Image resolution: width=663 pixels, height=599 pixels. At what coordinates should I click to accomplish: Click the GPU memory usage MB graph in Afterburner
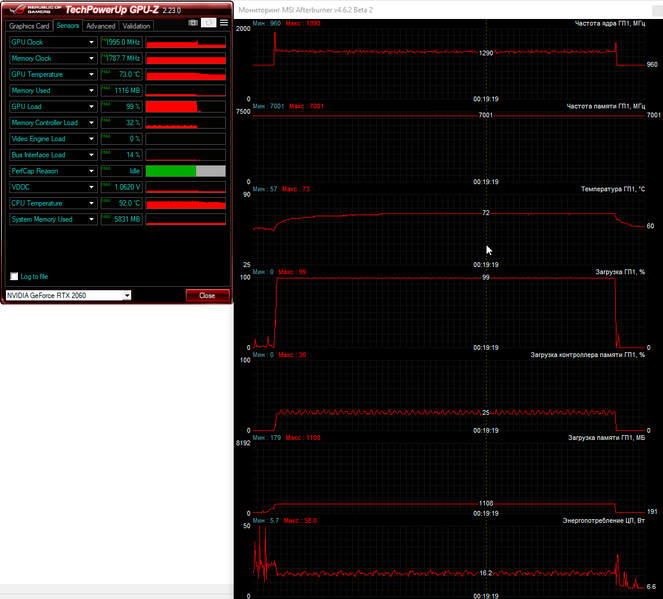coord(449,478)
